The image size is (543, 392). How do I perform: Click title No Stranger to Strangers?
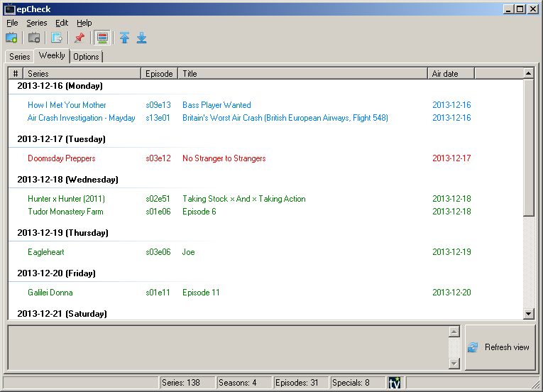pyautogui.click(x=224, y=158)
